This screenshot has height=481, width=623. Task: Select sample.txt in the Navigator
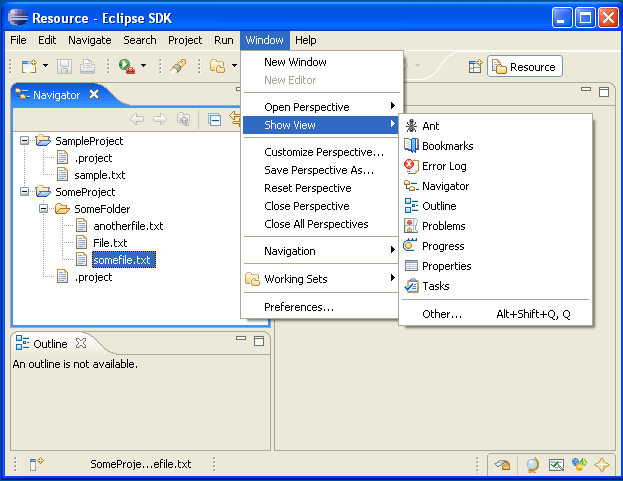pos(100,175)
